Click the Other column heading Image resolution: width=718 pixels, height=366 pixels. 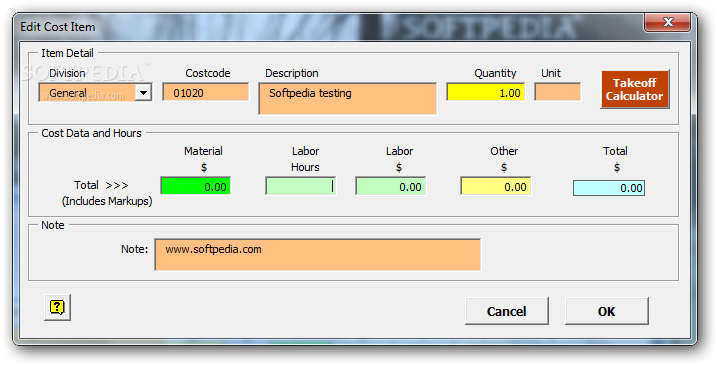504,151
